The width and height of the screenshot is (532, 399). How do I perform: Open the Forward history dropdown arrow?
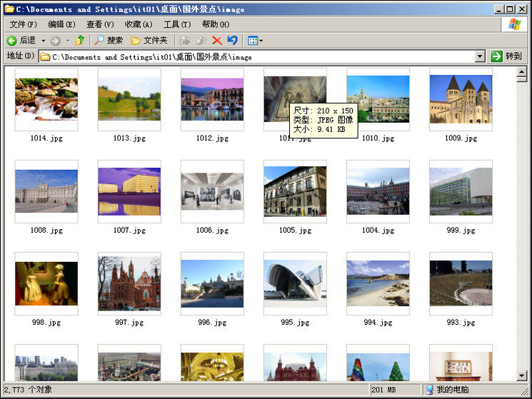coord(68,41)
